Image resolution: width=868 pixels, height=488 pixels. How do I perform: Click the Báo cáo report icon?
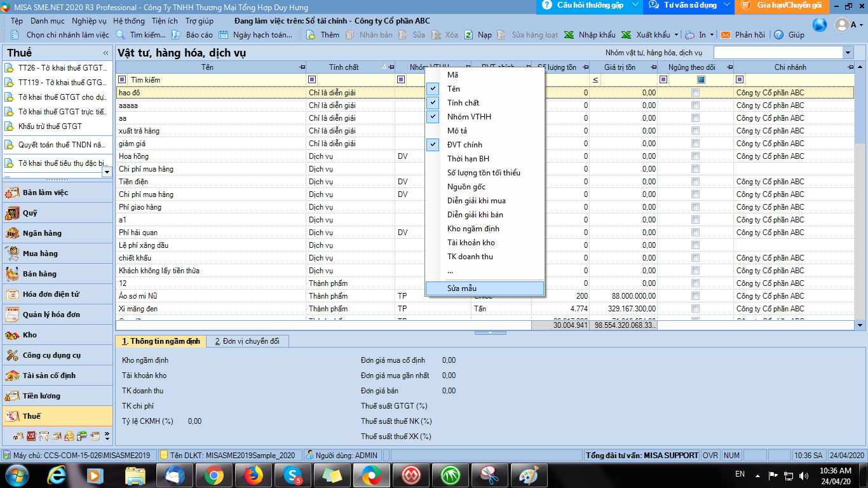(176, 35)
